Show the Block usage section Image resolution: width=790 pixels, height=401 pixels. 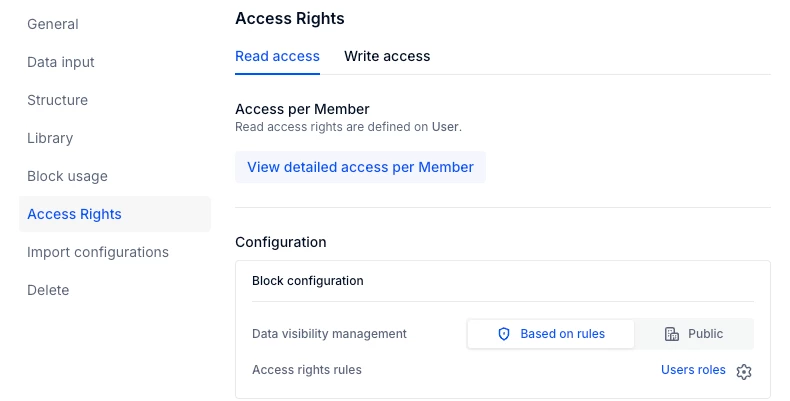point(67,176)
